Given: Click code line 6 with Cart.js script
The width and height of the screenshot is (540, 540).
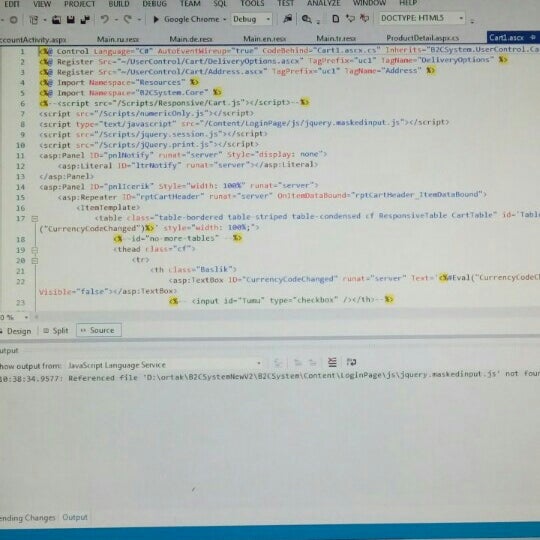Looking at the screenshot, I should coord(174,103).
